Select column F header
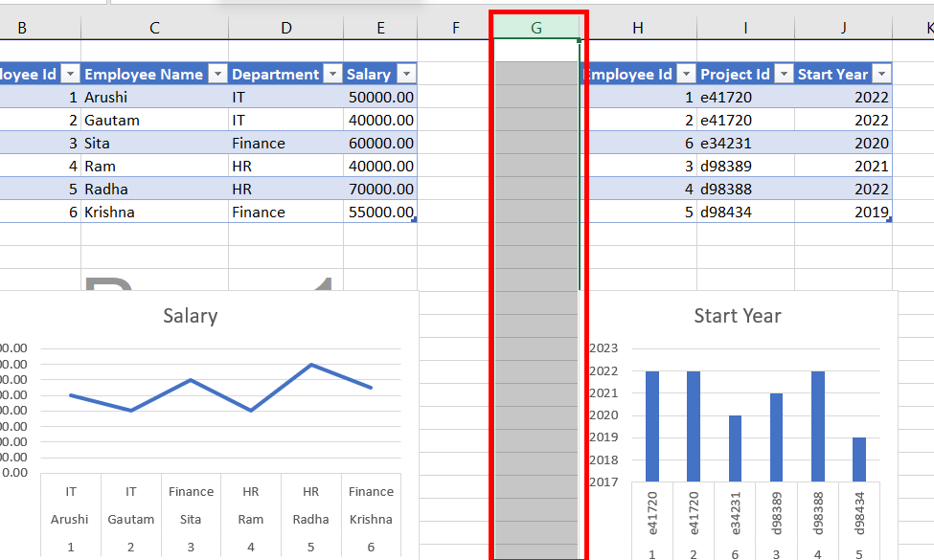934x560 pixels. (456, 28)
